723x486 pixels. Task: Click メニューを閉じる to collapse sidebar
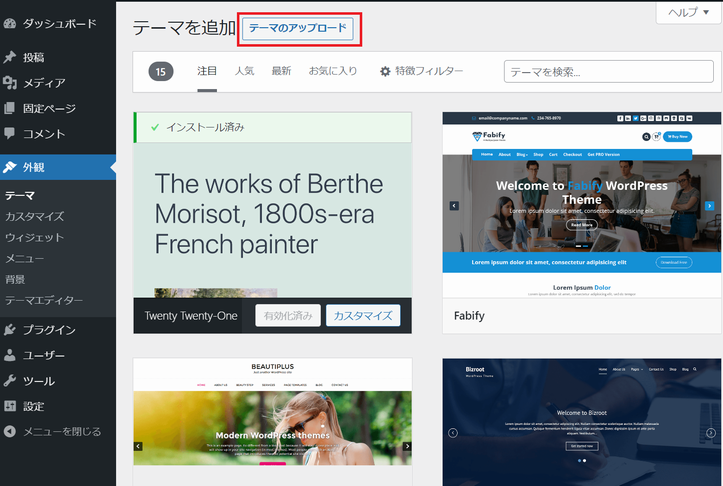pos(58,432)
